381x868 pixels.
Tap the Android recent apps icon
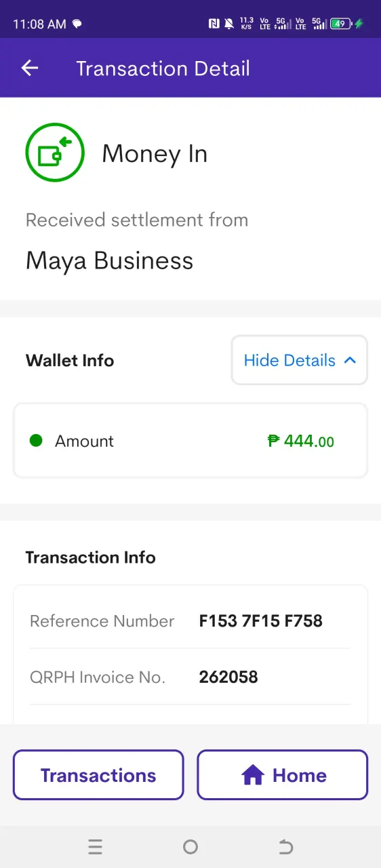click(95, 846)
